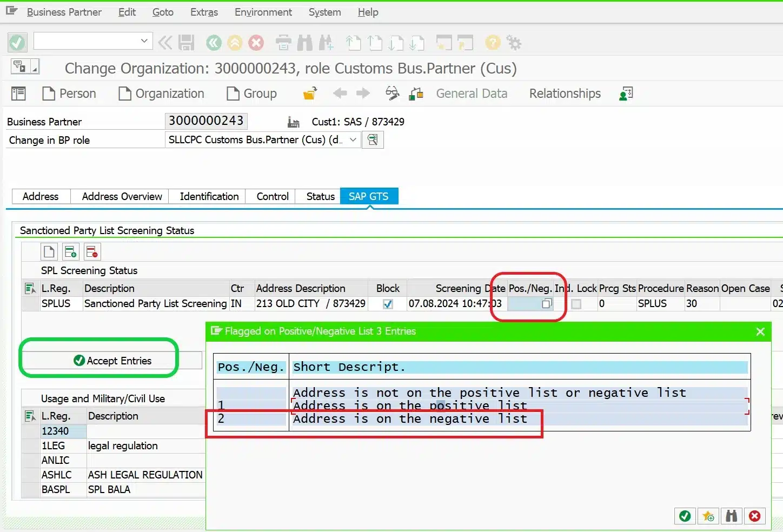Open the menu icon below the Enter checkmark
Viewport: 783px width, 532px height.
(24, 67)
